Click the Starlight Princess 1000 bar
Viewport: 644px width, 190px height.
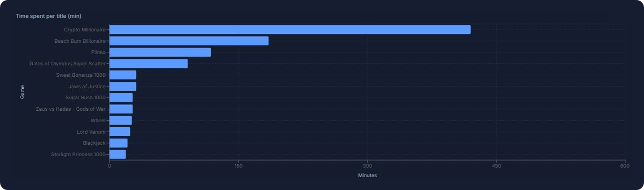[117, 154]
